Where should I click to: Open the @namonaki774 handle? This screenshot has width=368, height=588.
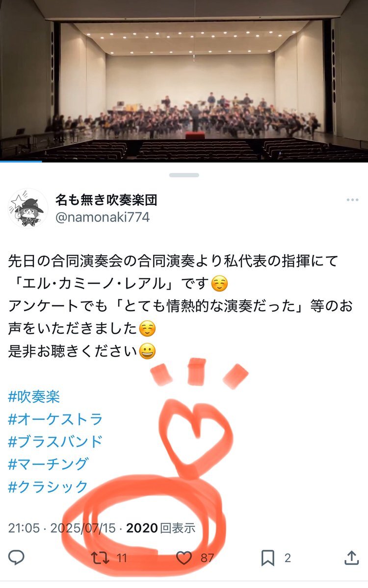(103, 217)
